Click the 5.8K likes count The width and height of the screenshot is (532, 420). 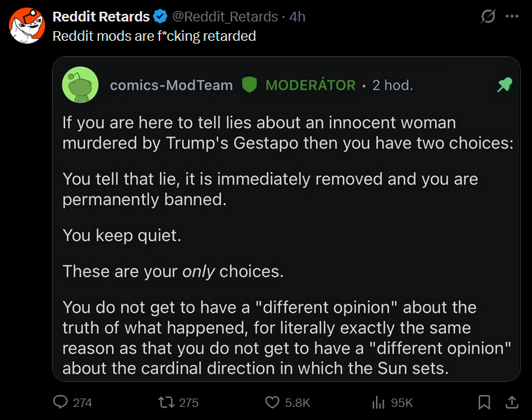coord(298,403)
